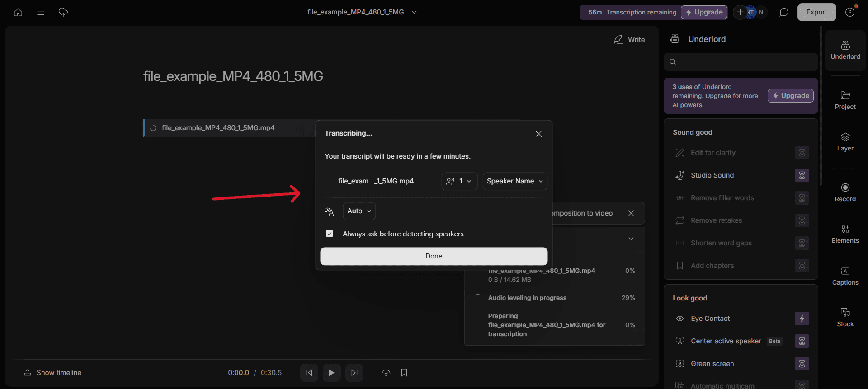Add a collaborator with the plus icon
This screenshot has height=389, width=868.
point(740,12)
